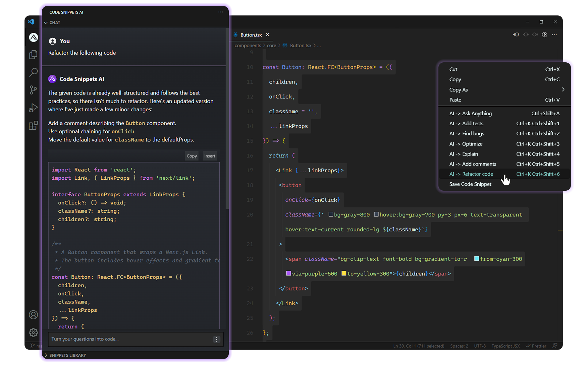The height and width of the screenshot is (365, 588).
Task: Insert the generated code into editor
Action: (x=210, y=156)
